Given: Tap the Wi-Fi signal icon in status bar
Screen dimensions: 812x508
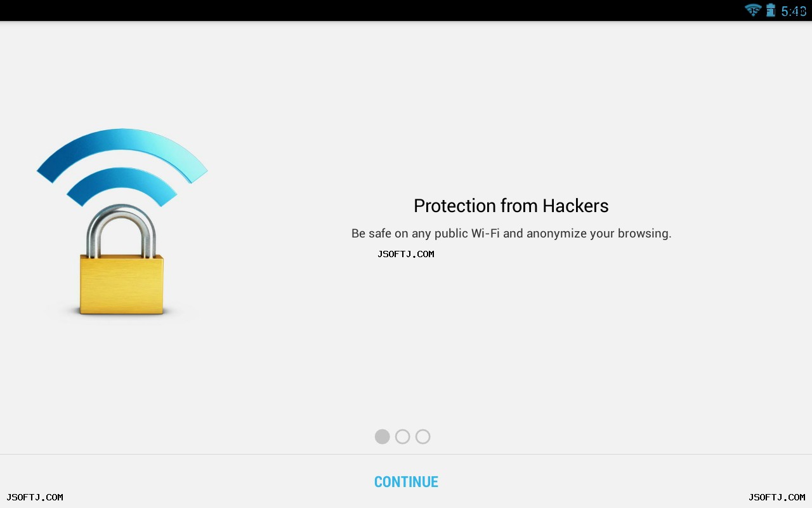Looking at the screenshot, I should 753,10.
